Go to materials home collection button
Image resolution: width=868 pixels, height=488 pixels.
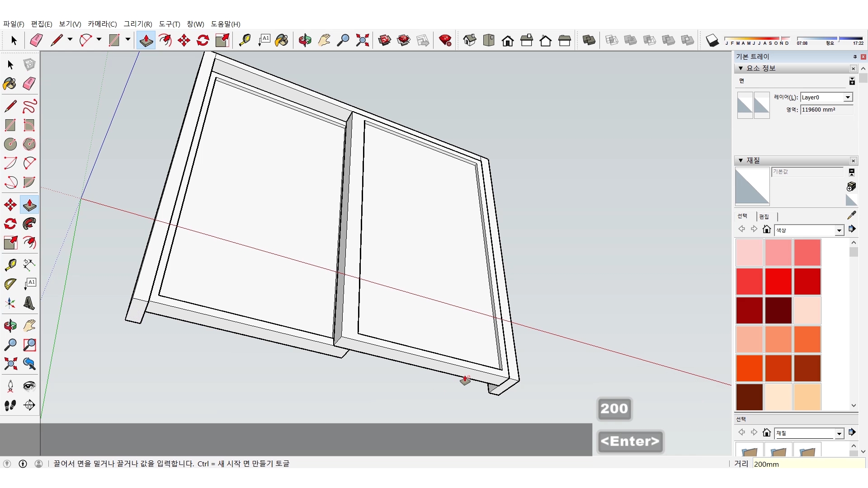coord(766,230)
